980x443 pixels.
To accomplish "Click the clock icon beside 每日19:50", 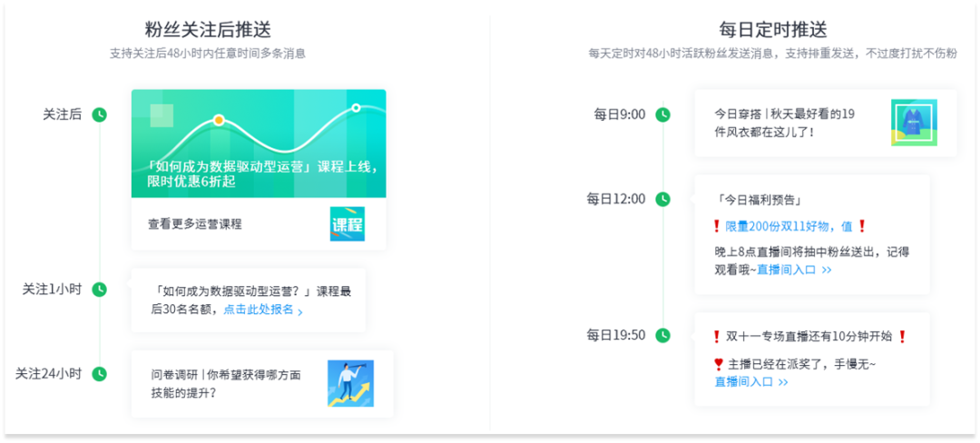I will pyautogui.click(x=662, y=335).
